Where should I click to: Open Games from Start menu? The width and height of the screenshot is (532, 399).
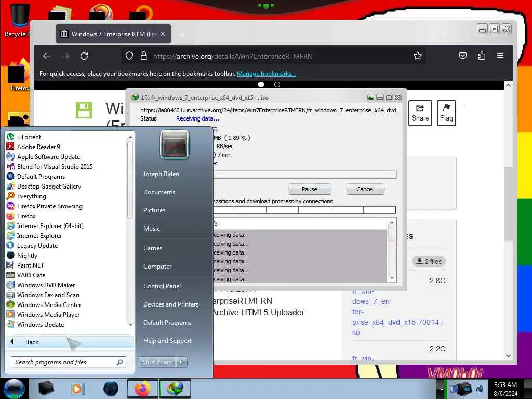(x=153, y=248)
